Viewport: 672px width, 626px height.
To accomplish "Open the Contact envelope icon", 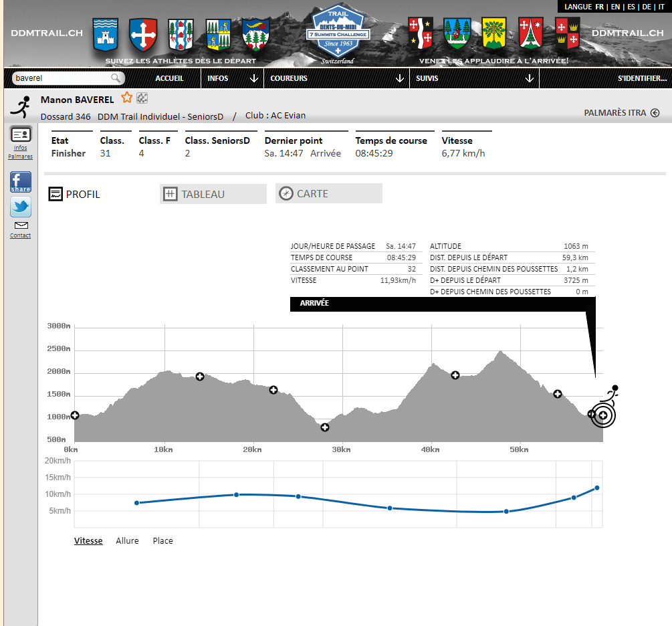I will click(21, 226).
